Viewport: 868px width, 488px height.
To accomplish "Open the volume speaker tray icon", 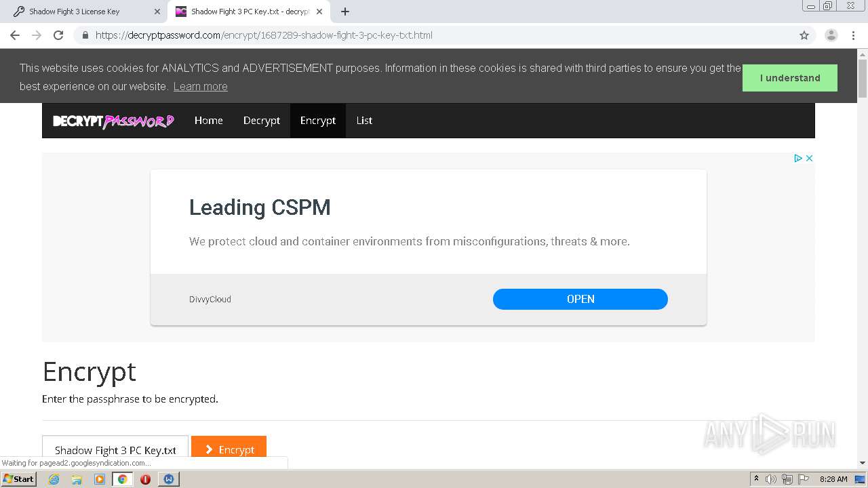I will point(771,479).
